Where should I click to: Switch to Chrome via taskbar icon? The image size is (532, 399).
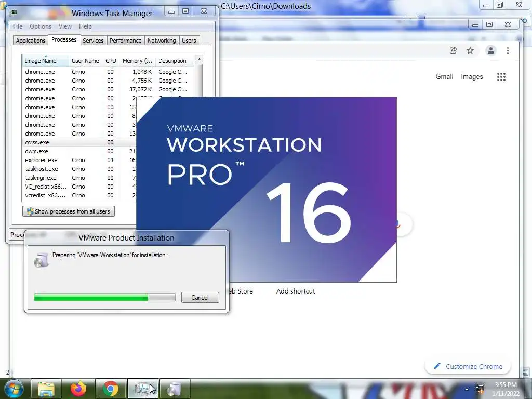click(111, 389)
